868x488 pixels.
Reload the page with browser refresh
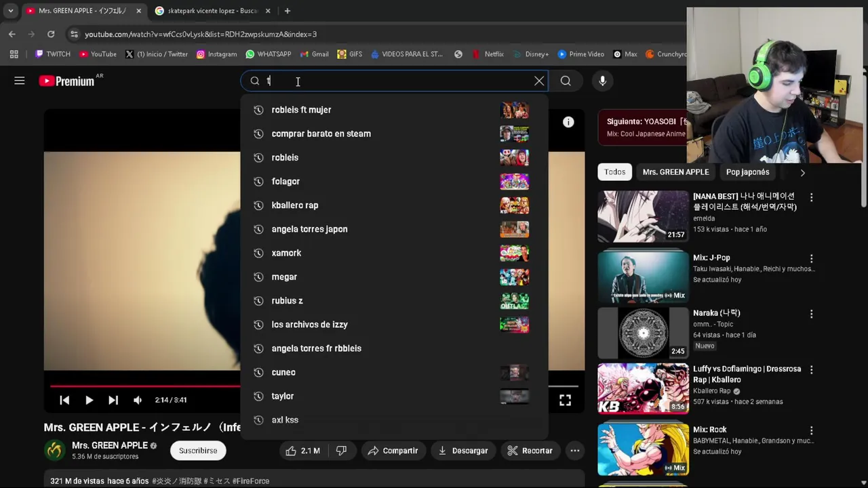click(x=51, y=34)
